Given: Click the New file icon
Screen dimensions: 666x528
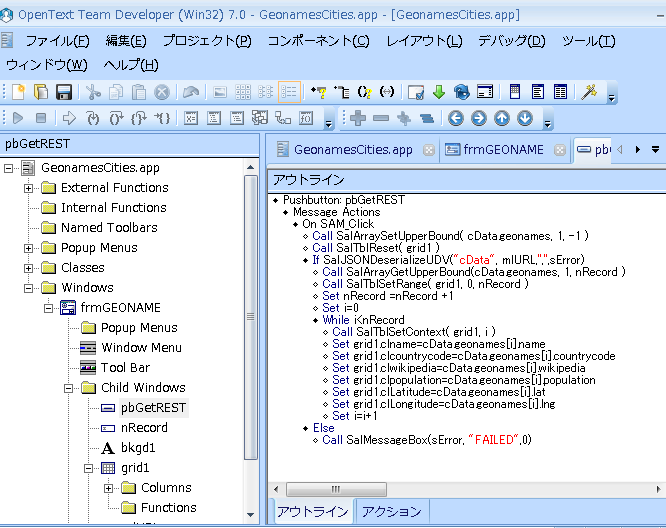Looking at the screenshot, I should [x=18, y=92].
